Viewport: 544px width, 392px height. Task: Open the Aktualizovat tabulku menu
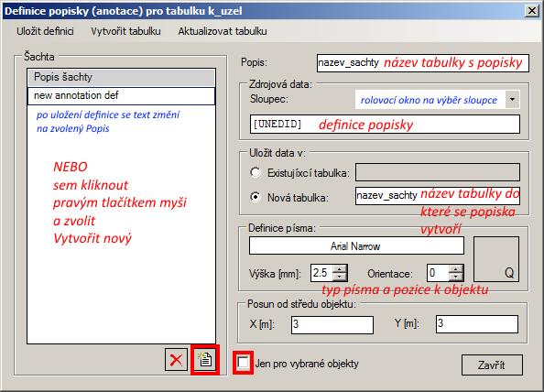(223, 31)
